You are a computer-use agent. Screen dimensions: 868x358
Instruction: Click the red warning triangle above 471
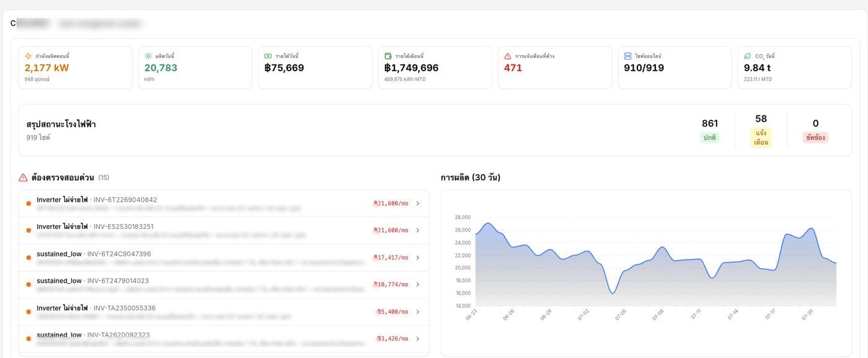coord(508,56)
